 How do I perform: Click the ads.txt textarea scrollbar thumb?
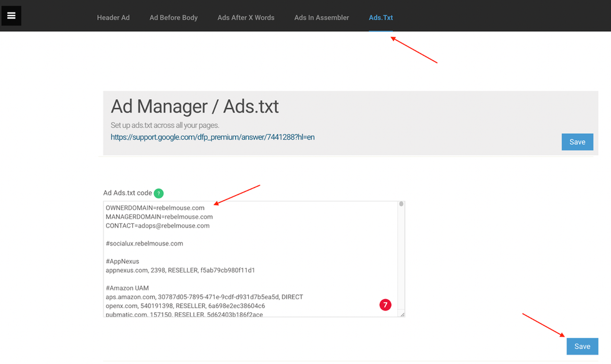click(402, 204)
